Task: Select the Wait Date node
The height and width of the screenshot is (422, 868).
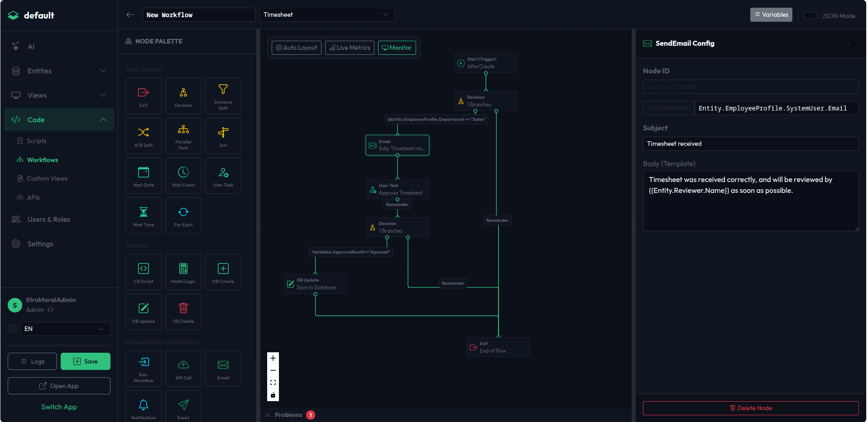Action: coord(144,176)
